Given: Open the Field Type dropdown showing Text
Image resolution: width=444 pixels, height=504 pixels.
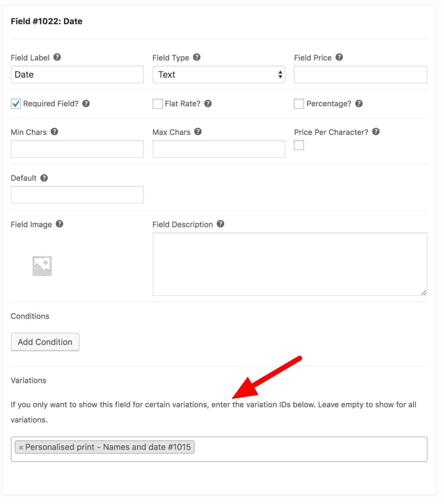Looking at the screenshot, I should click(219, 74).
